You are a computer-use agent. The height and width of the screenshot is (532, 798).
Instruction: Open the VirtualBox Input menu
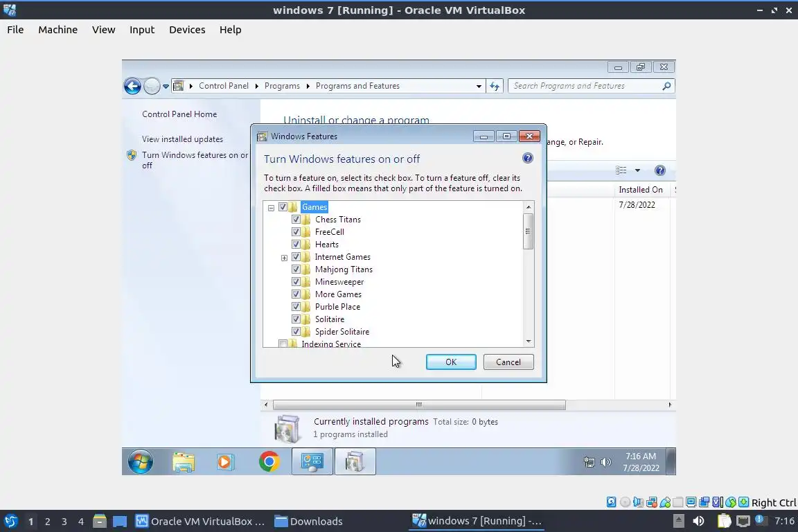click(142, 30)
